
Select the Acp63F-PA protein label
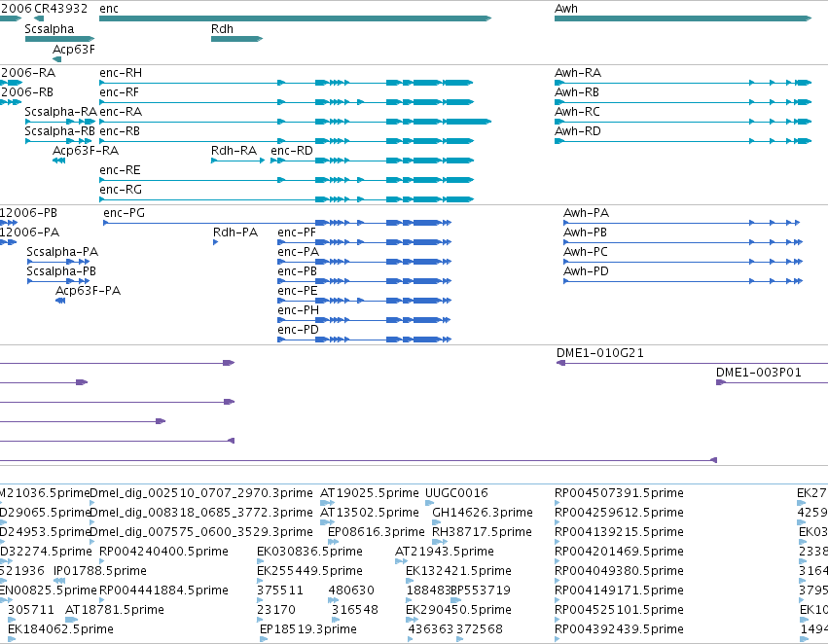[x=89, y=292]
